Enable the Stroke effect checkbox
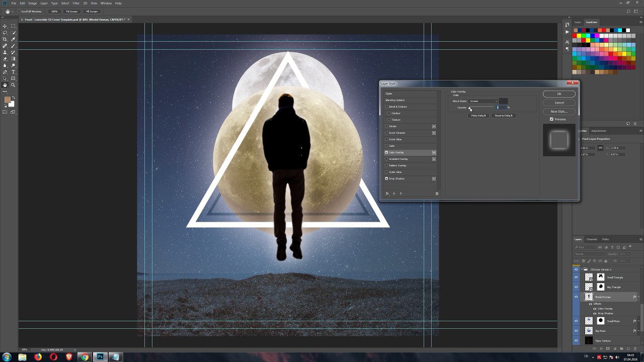 [x=386, y=126]
